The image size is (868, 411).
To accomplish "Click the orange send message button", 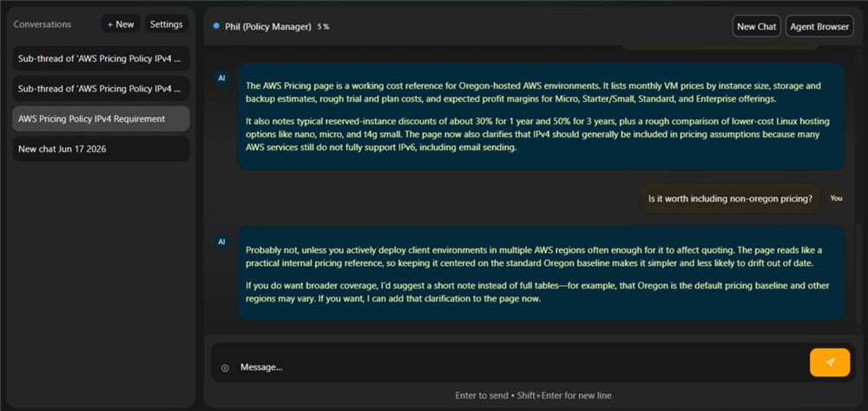I will click(x=829, y=362).
